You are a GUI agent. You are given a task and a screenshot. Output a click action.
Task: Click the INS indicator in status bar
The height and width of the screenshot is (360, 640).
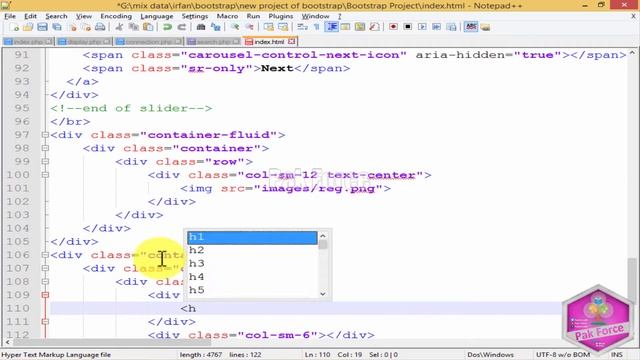[x=617, y=355]
